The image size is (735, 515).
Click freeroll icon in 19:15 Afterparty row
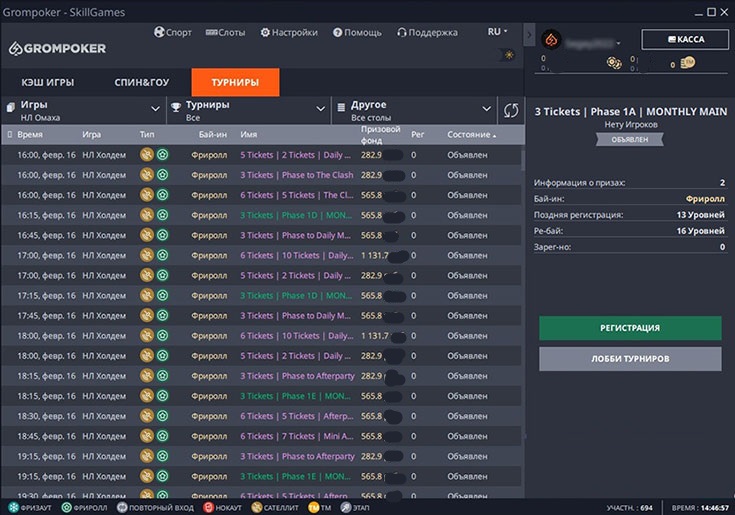click(x=163, y=456)
